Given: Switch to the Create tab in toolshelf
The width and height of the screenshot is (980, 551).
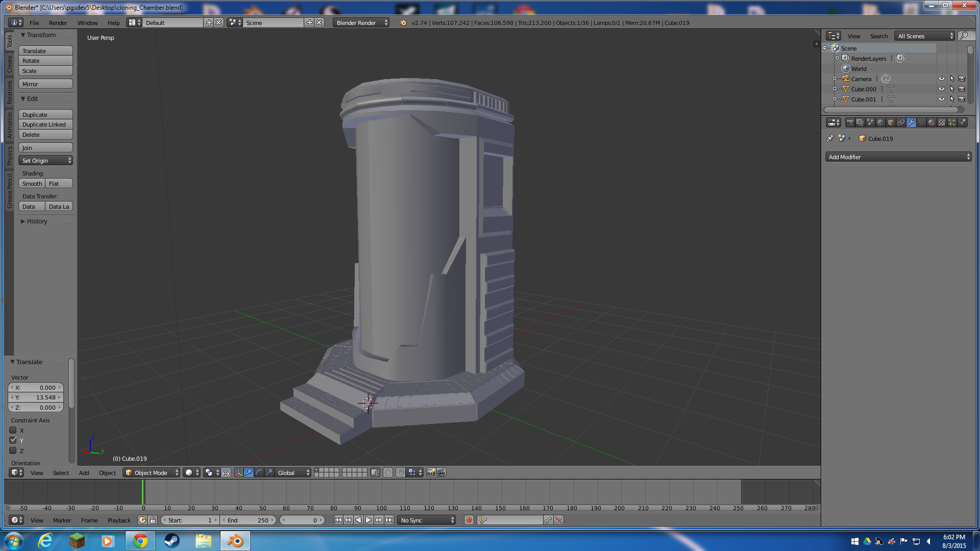Looking at the screenshot, I should pyautogui.click(x=9, y=64).
